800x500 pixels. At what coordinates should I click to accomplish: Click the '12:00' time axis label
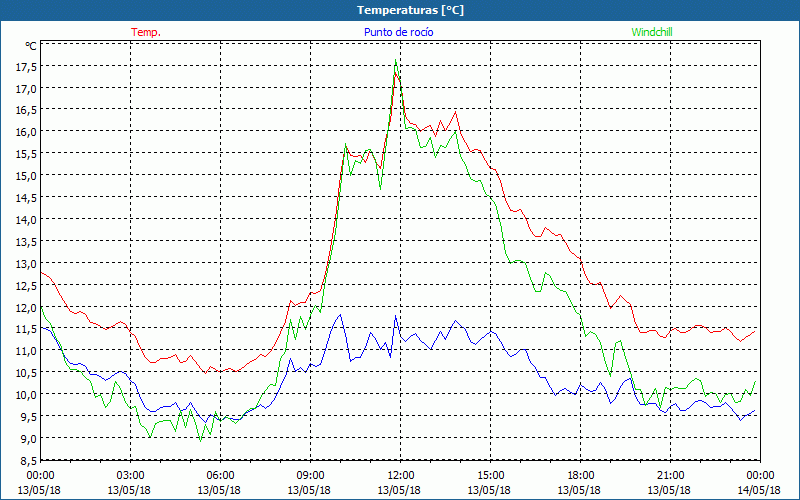pos(401,475)
